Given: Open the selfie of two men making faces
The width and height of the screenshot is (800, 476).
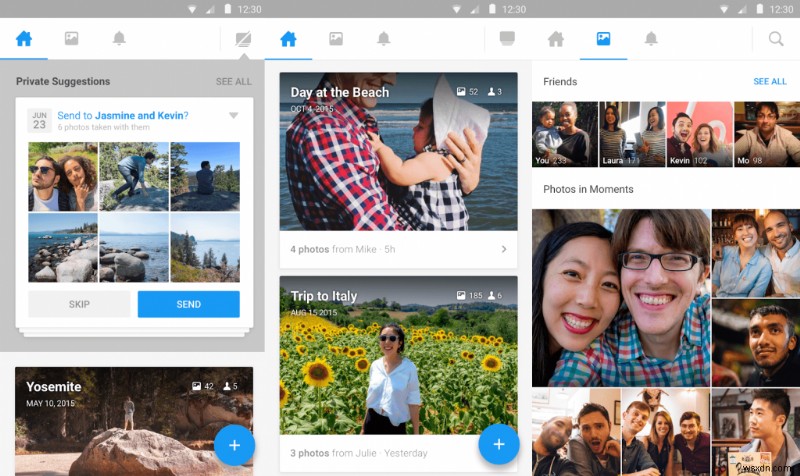Looking at the screenshot, I should point(577,432).
